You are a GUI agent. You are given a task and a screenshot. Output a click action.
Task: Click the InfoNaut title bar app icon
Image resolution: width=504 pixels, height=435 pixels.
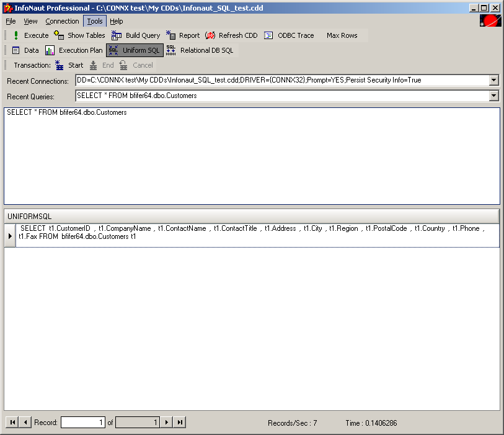pyautogui.click(x=7, y=8)
